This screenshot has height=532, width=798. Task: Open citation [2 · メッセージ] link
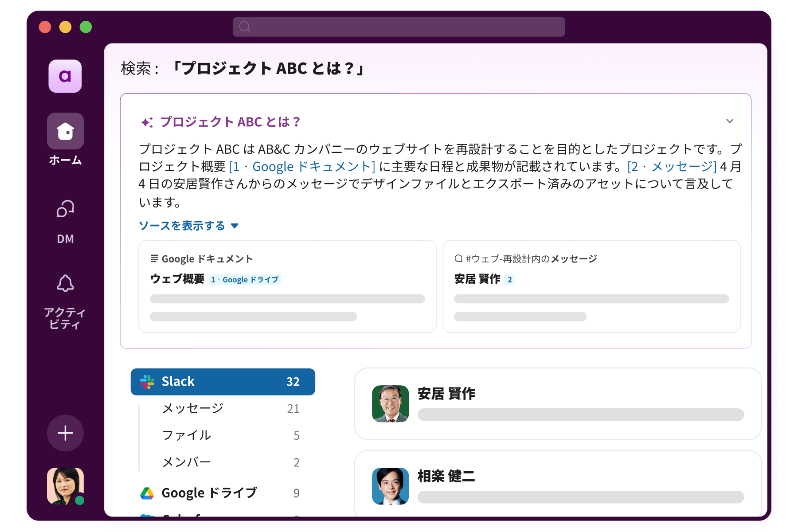[x=672, y=167]
